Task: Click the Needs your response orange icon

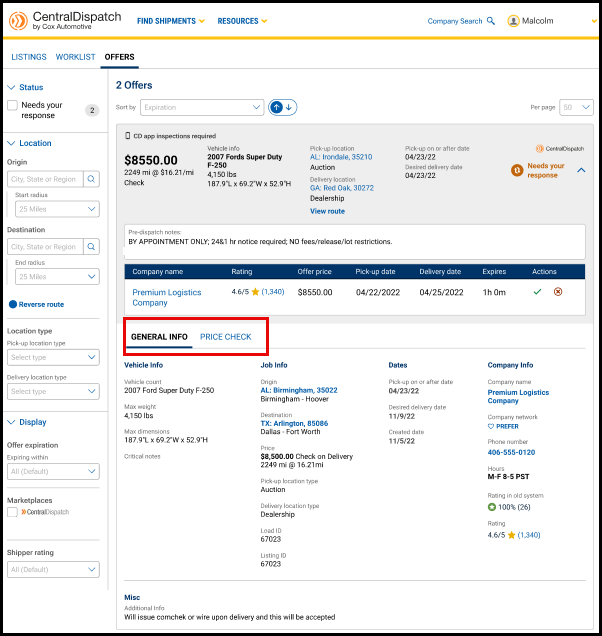Action: tap(517, 170)
